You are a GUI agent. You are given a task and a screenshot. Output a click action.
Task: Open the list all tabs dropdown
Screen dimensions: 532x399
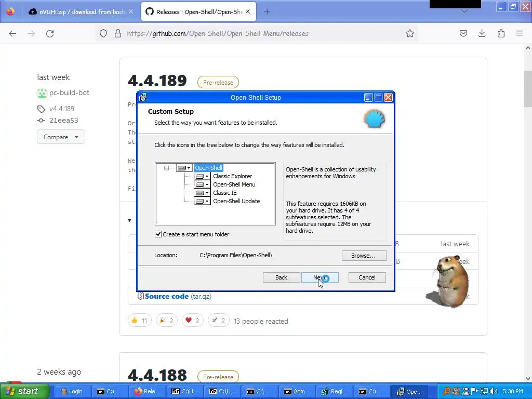(x=464, y=11)
